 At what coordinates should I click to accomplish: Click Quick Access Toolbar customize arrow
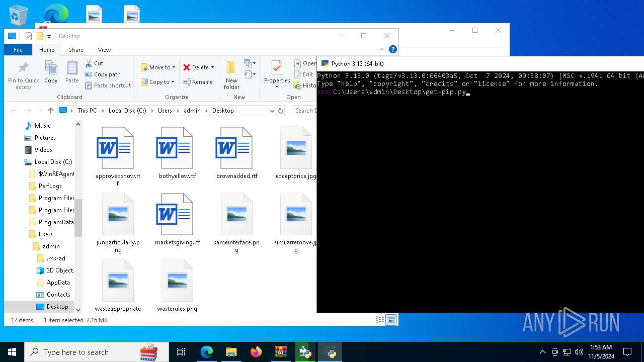click(49, 36)
